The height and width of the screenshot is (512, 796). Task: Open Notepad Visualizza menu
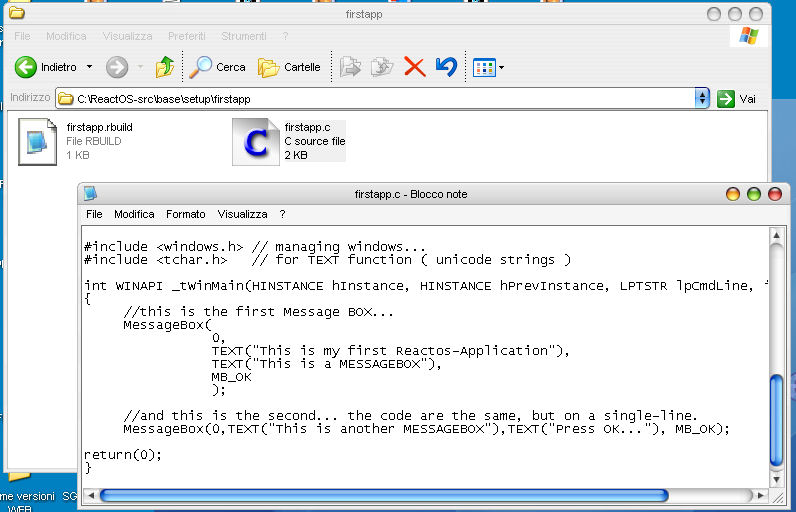click(242, 214)
